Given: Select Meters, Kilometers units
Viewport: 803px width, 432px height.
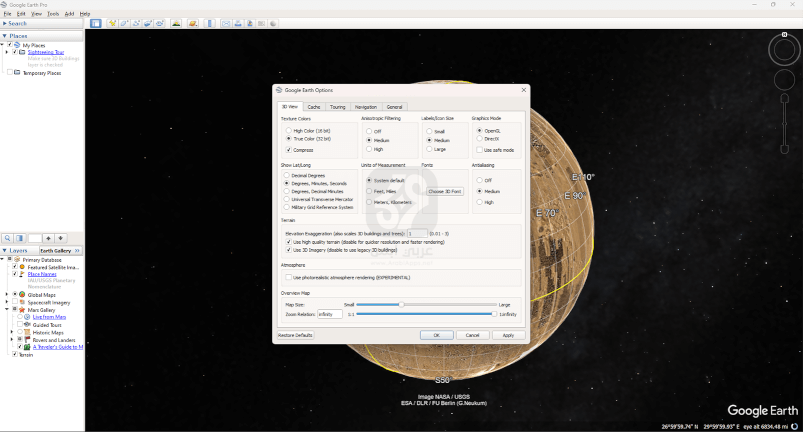Looking at the screenshot, I should tap(369, 202).
